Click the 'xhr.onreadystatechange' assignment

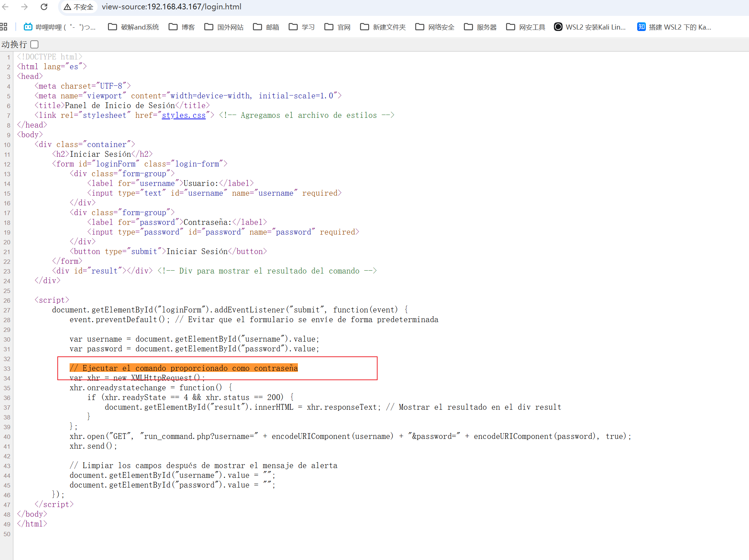[151, 388]
